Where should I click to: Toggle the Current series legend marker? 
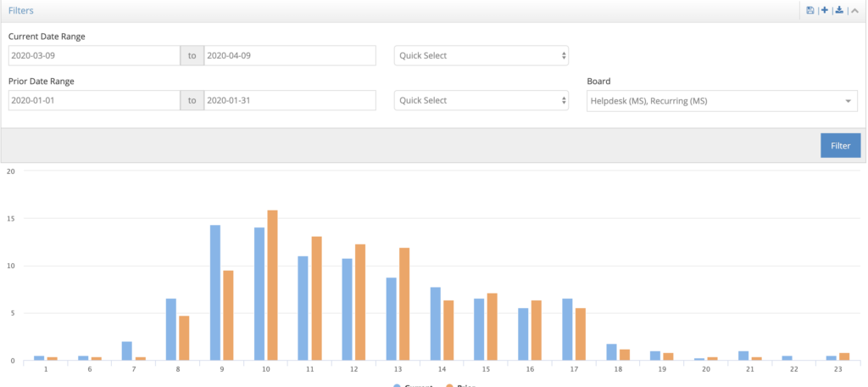(x=398, y=385)
